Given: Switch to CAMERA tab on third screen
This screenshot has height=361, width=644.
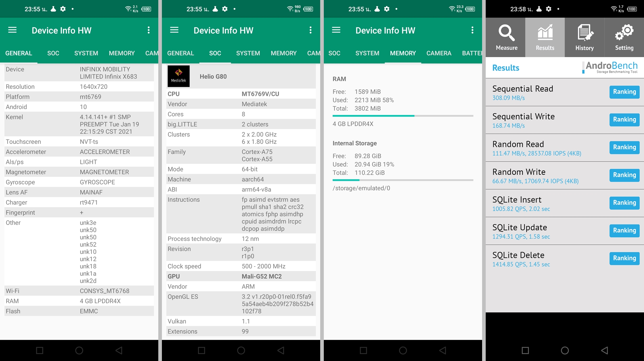Looking at the screenshot, I should [x=439, y=53].
